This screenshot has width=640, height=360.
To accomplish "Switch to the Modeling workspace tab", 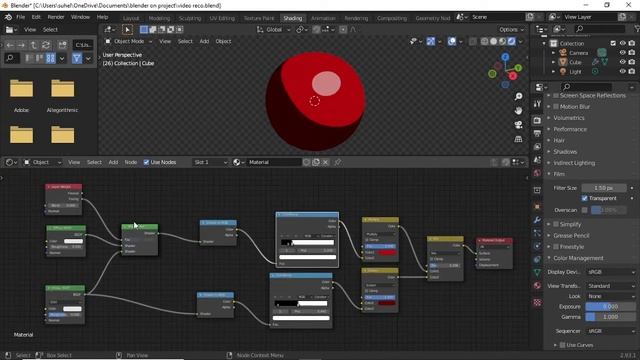I will point(159,18).
